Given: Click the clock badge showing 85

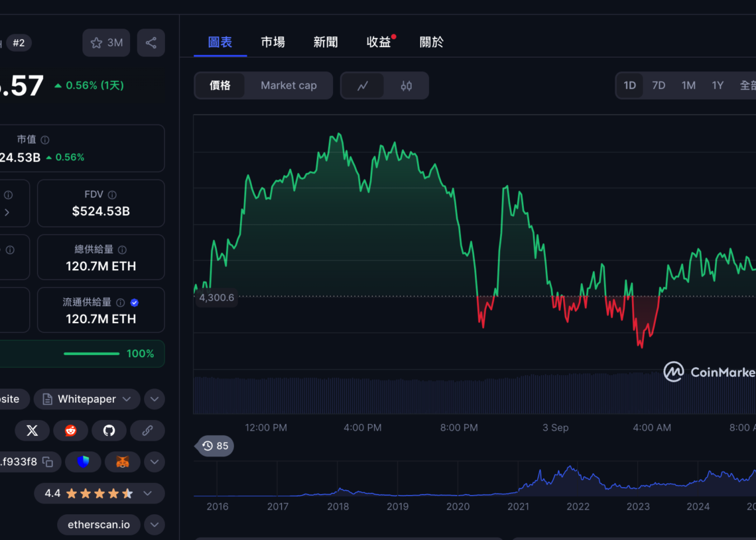Looking at the screenshot, I should click(214, 446).
